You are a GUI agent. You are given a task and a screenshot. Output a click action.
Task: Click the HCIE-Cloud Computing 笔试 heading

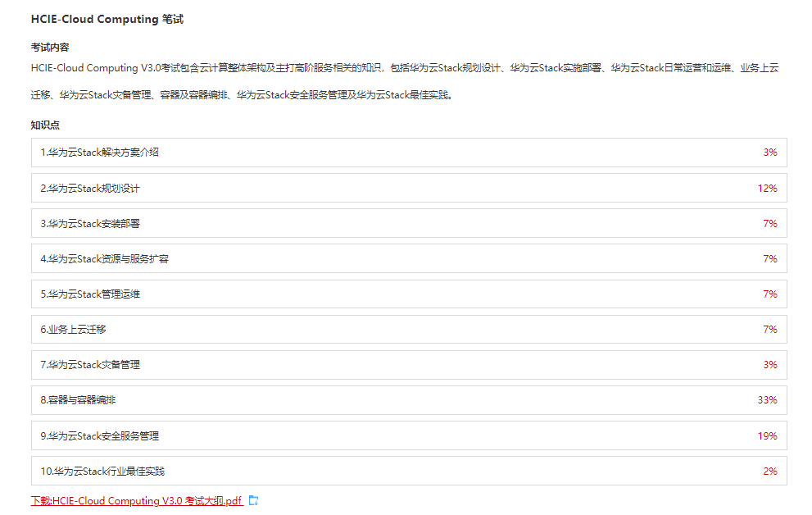click(x=107, y=19)
